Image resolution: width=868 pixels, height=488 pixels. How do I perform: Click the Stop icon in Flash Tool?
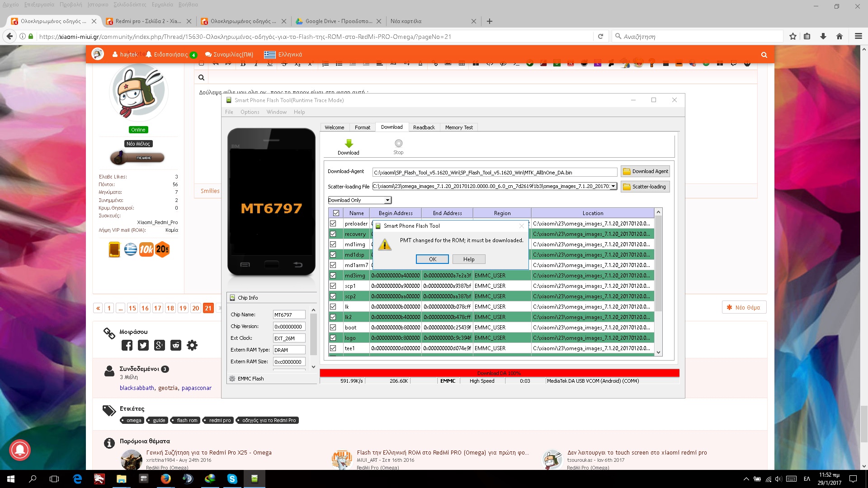pos(398,144)
